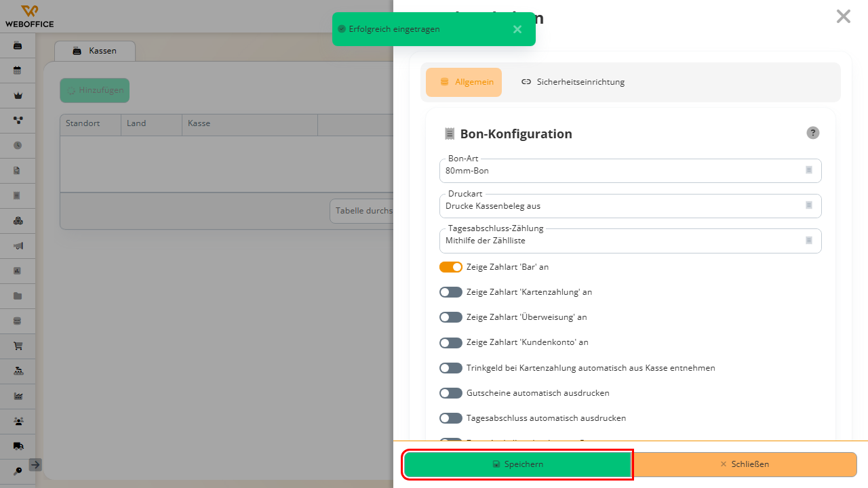The height and width of the screenshot is (488, 868).
Task: Click the Hinzufügen button
Action: coord(94,90)
